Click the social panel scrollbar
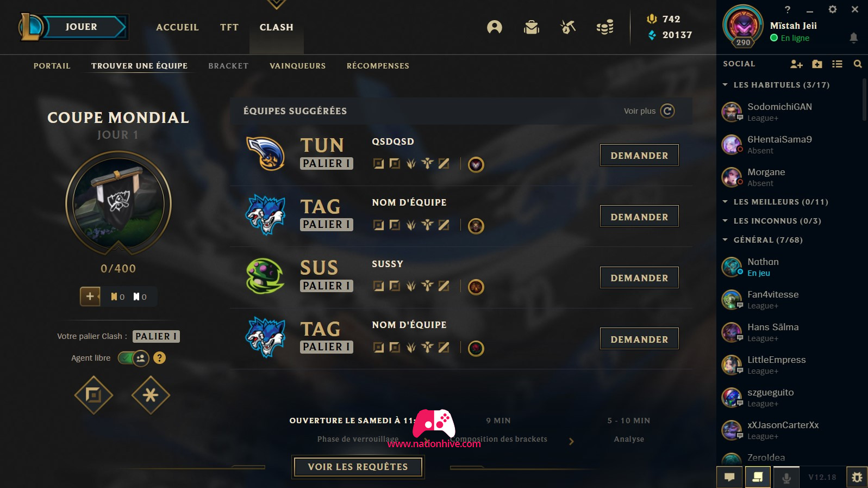The width and height of the screenshot is (868, 488). 864,101
